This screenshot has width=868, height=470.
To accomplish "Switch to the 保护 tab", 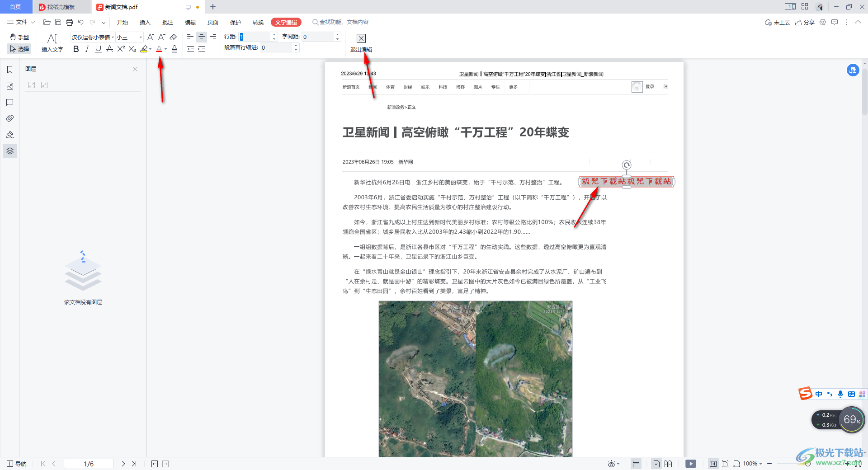I will tap(236, 22).
